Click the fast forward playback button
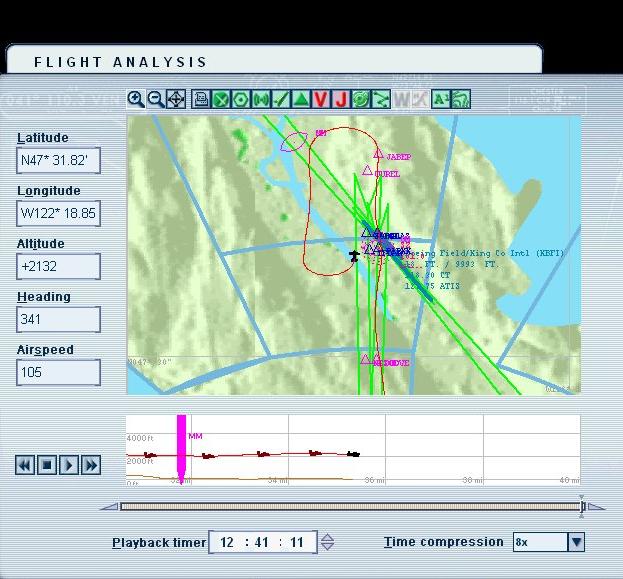Image resolution: width=623 pixels, height=579 pixels. pyautogui.click(x=91, y=465)
